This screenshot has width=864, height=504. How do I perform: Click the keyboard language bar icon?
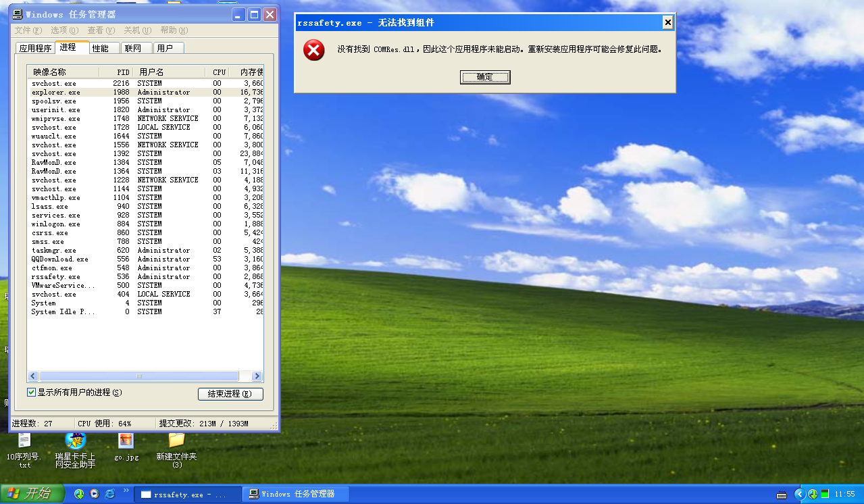point(782,495)
